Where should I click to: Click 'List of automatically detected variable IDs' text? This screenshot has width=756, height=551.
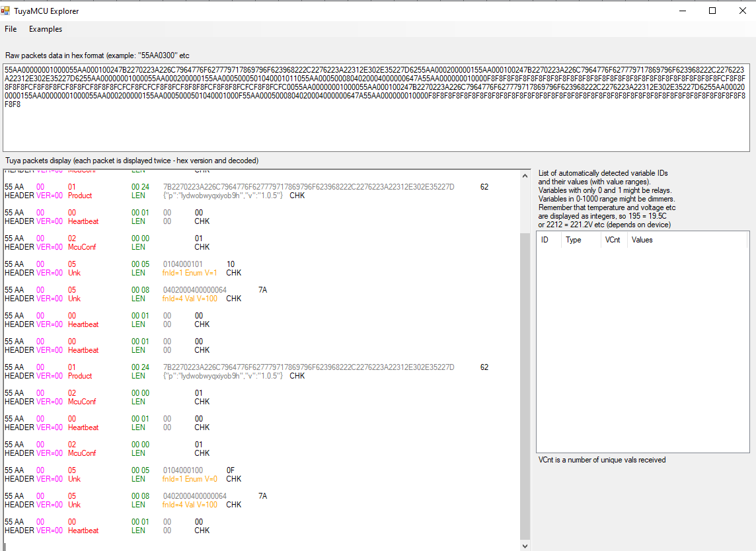click(603, 173)
